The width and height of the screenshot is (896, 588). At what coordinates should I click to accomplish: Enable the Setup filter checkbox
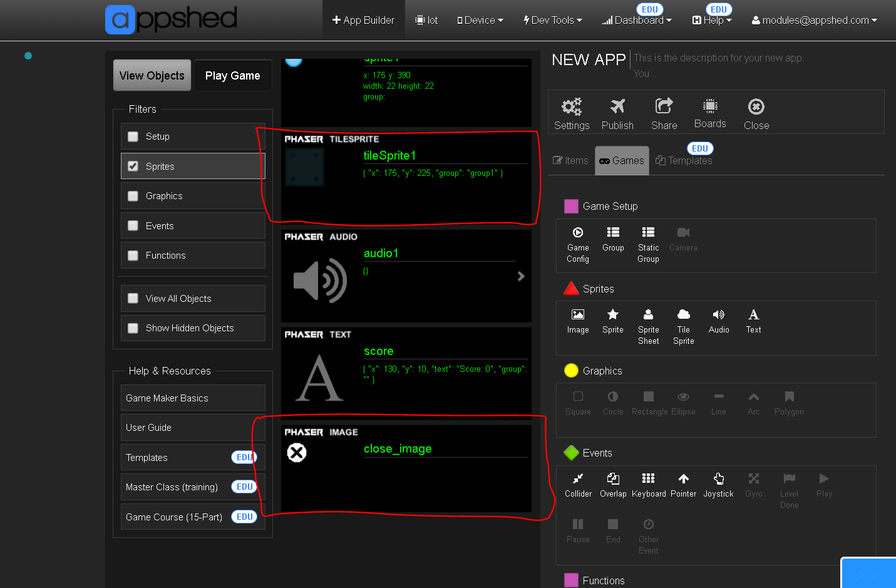pos(133,137)
